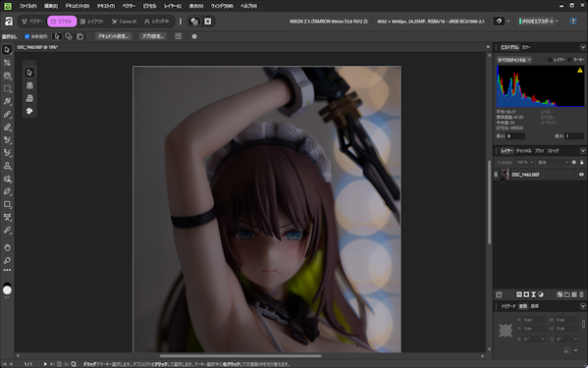Delete layer using trash icon
This screenshot has height=368, width=588.
point(581,294)
